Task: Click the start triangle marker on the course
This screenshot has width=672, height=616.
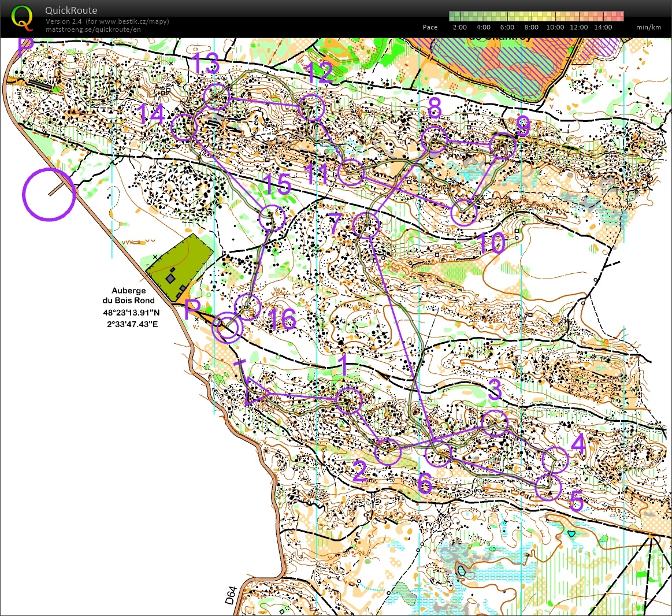Action: click(x=256, y=396)
